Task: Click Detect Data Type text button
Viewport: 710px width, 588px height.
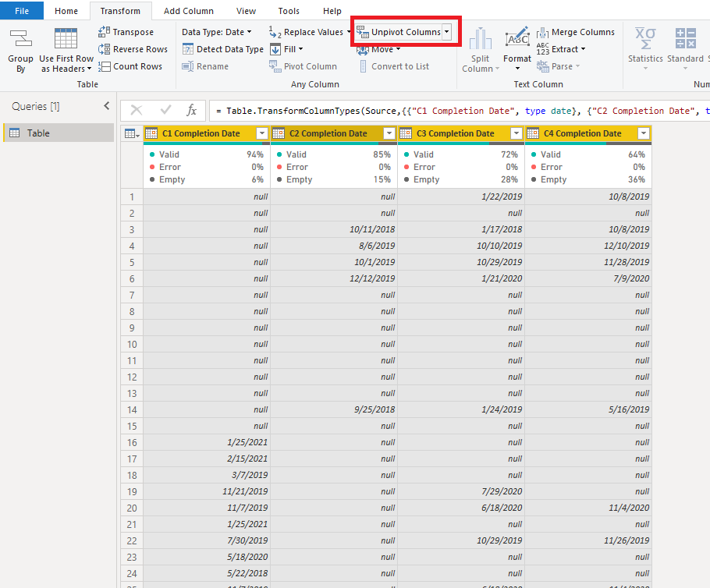Action: tap(230, 49)
